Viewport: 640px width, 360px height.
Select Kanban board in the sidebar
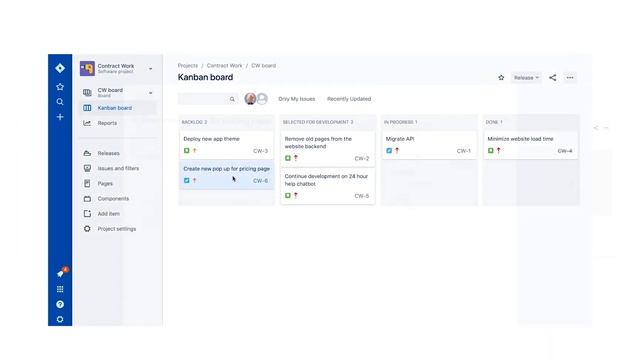(117, 108)
